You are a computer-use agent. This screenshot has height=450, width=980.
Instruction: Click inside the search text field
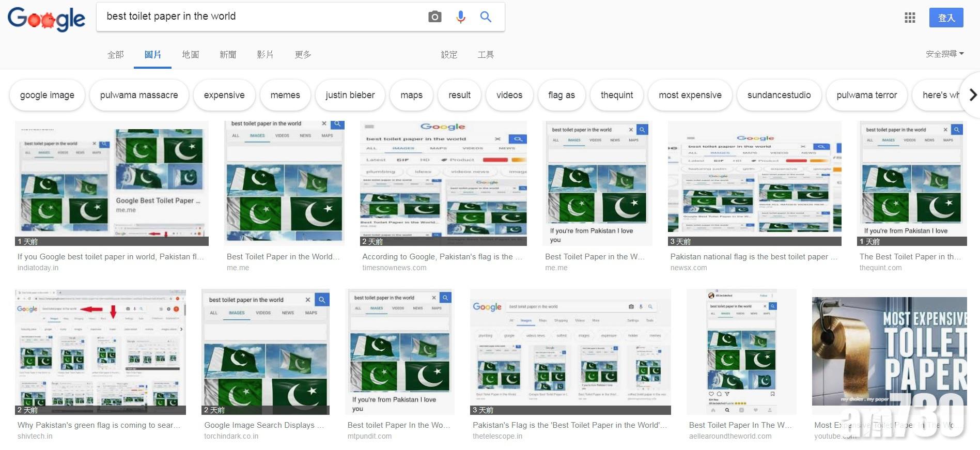pos(258,17)
